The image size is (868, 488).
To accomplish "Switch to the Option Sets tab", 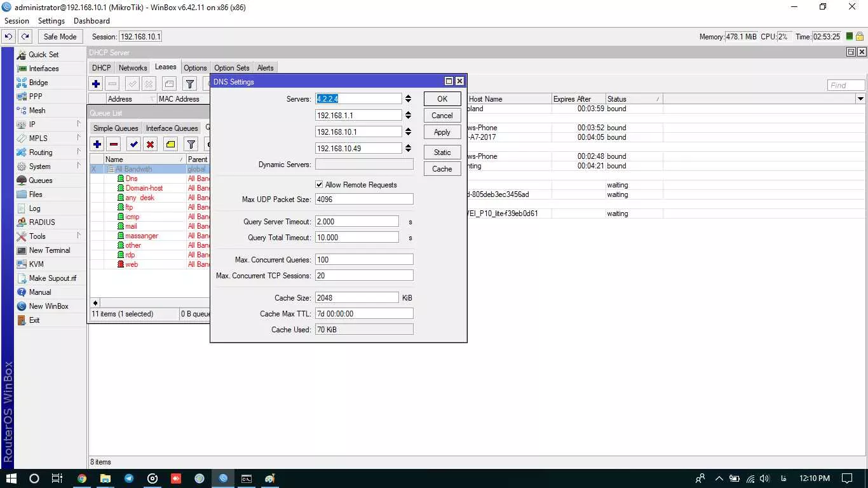I will [232, 68].
